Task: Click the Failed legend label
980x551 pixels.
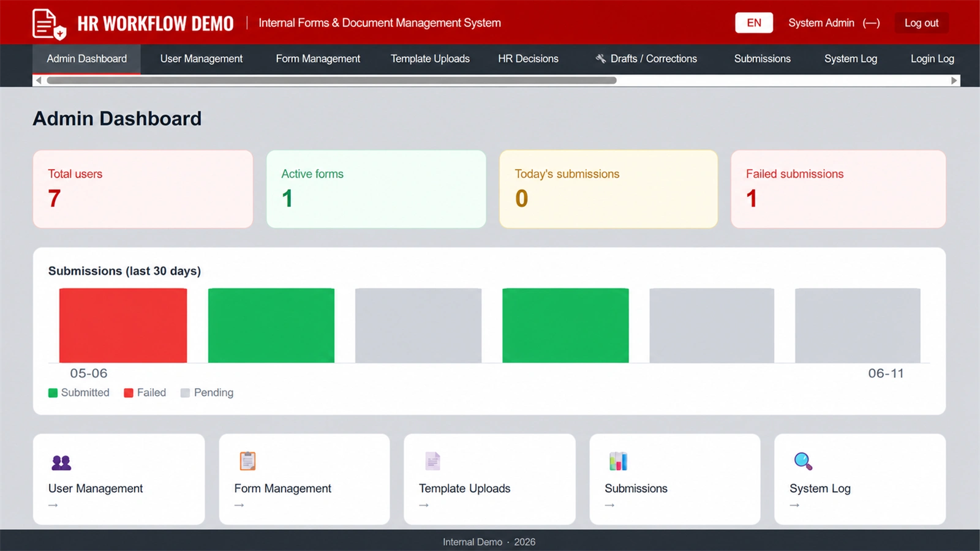Action: (x=151, y=392)
